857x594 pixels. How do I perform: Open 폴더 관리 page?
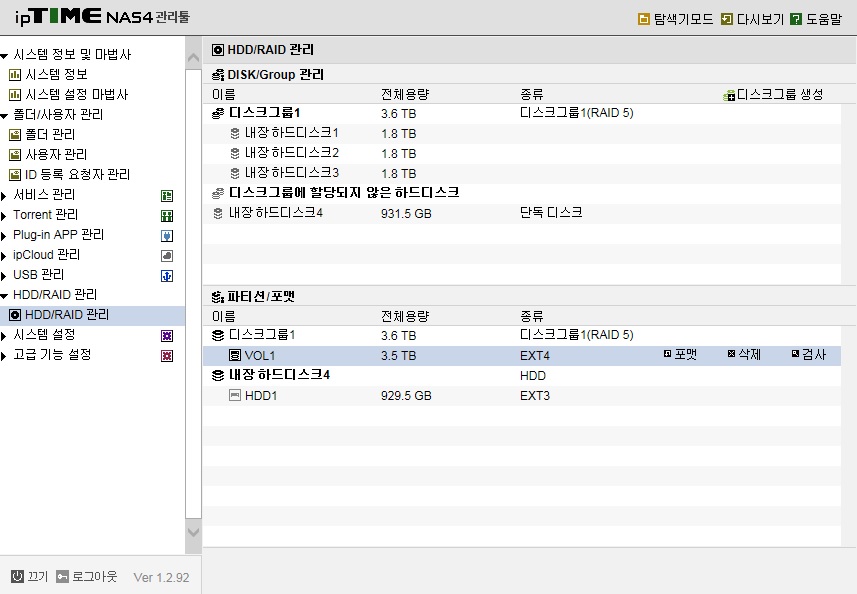(50, 134)
